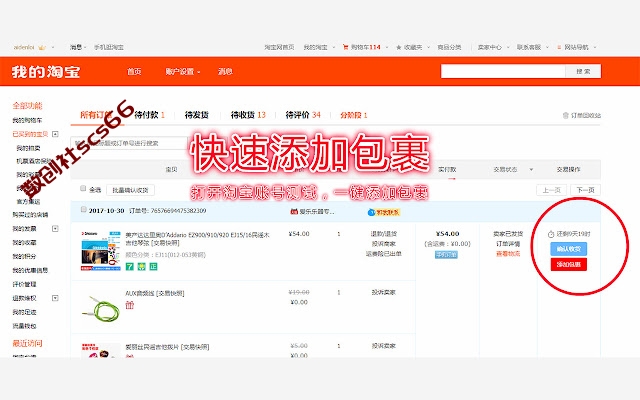Click the green 正 authenticity badge icon
Viewport: 640px width, 400px height.
click(x=153, y=267)
